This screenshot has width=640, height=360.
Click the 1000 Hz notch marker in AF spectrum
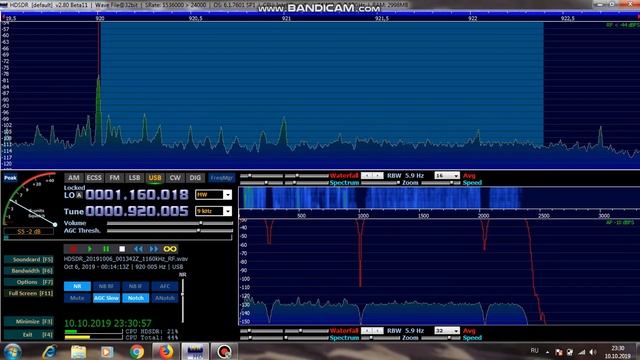(x=360, y=253)
